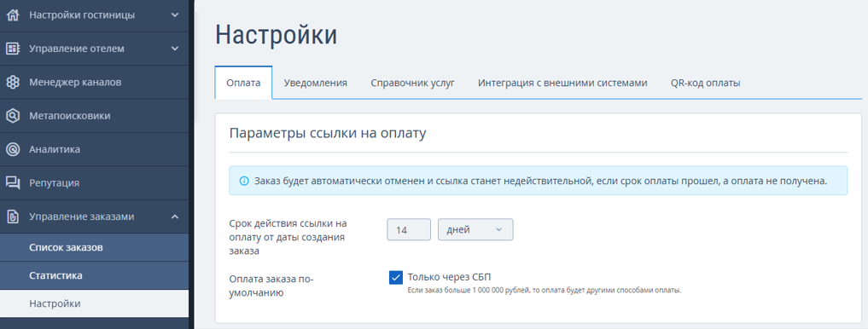This screenshot has height=329, width=868.
Task: Switch to the Справочник услуг tab
Action: [x=412, y=83]
